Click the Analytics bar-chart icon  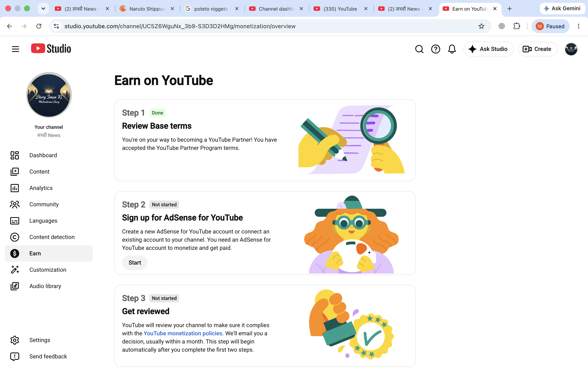pyautogui.click(x=14, y=188)
